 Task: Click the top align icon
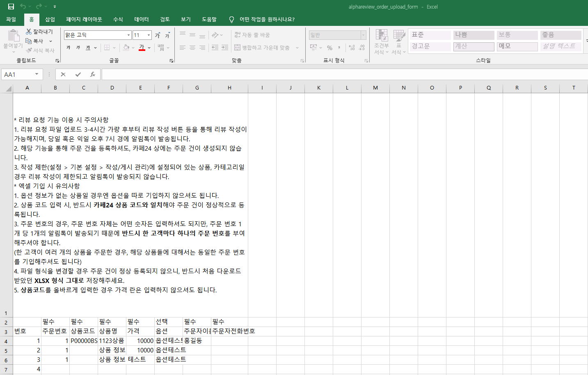click(x=183, y=35)
